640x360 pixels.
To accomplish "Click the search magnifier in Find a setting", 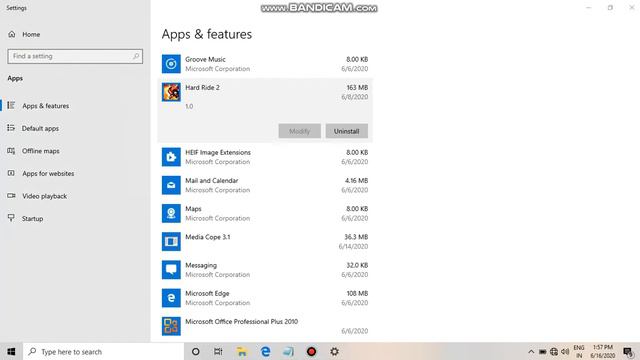I will 136,56.
